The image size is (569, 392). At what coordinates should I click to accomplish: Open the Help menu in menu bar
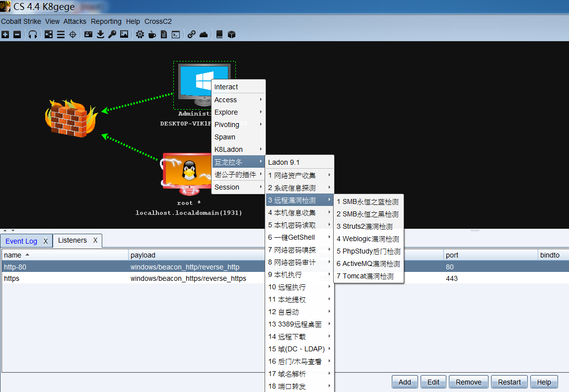[133, 21]
